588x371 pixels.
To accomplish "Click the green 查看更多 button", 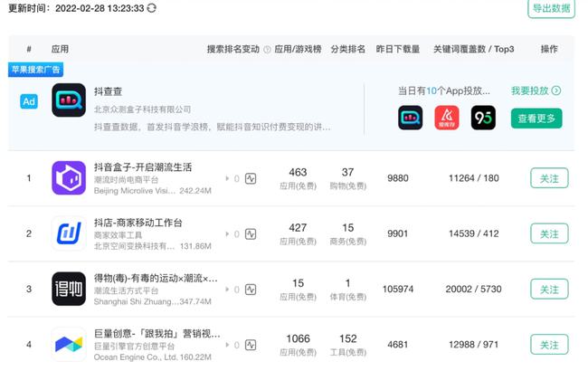I will [x=536, y=119].
